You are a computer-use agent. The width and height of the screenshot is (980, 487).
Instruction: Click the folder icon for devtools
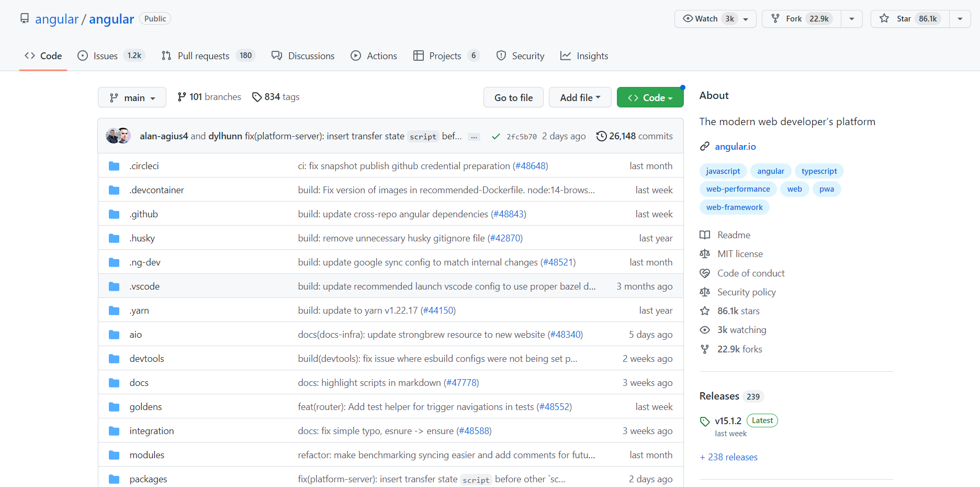(114, 359)
